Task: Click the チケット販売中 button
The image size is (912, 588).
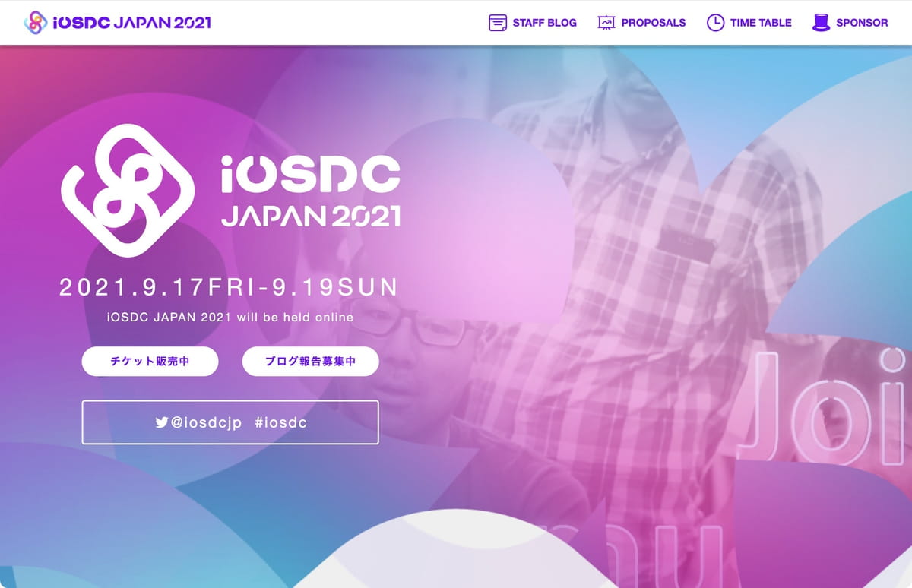Action: pos(150,362)
